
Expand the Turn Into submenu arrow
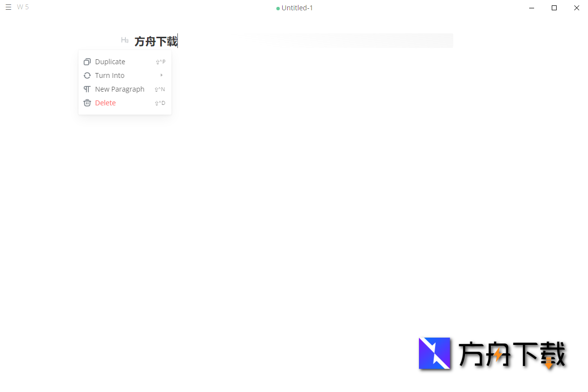(161, 75)
